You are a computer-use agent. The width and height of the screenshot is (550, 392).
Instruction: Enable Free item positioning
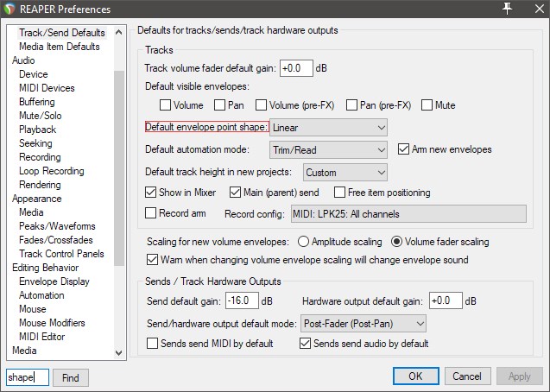click(339, 193)
